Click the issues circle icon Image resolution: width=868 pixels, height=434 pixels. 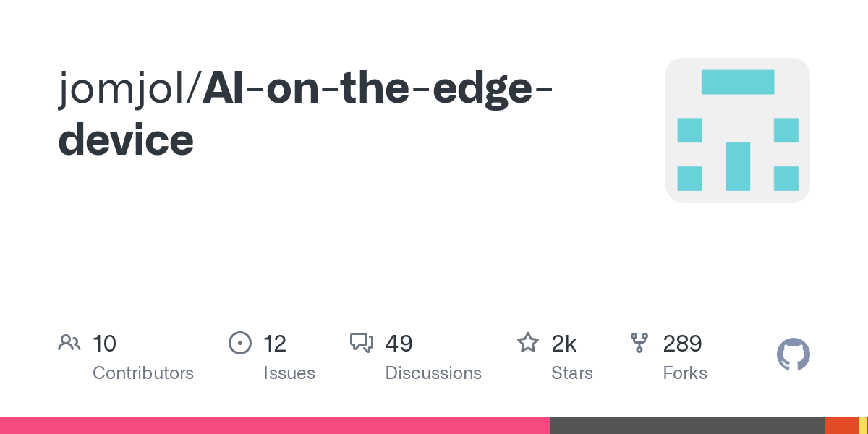point(239,343)
